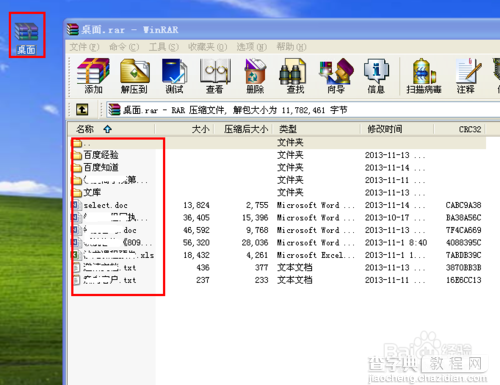Open the 收藏夹(O) menu
This screenshot has width=500, height=385.
[x=207, y=47]
